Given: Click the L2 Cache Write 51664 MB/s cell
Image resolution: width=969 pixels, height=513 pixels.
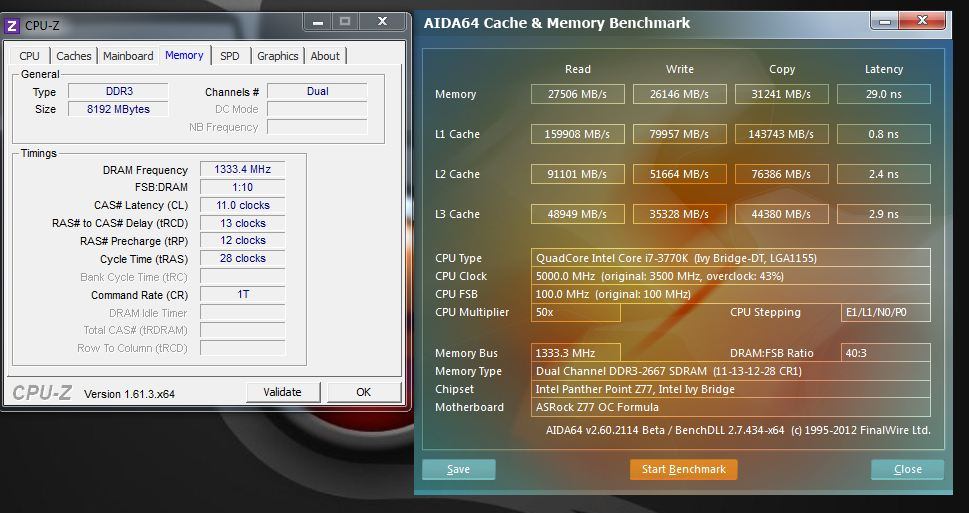Looking at the screenshot, I should click(x=680, y=174).
